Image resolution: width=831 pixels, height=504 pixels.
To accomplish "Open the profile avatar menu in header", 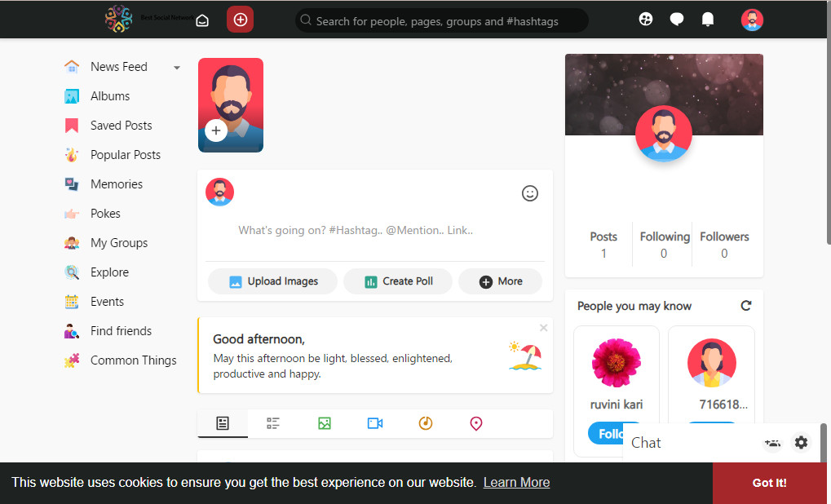I will click(752, 20).
